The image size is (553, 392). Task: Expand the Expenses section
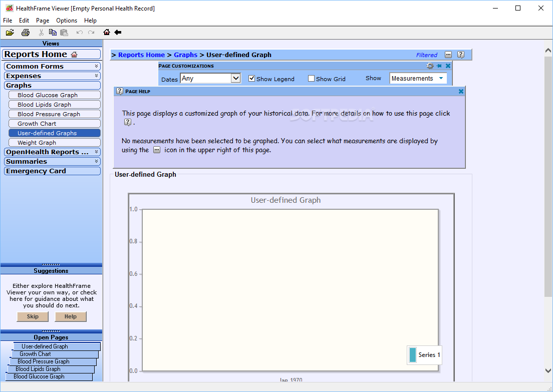52,76
